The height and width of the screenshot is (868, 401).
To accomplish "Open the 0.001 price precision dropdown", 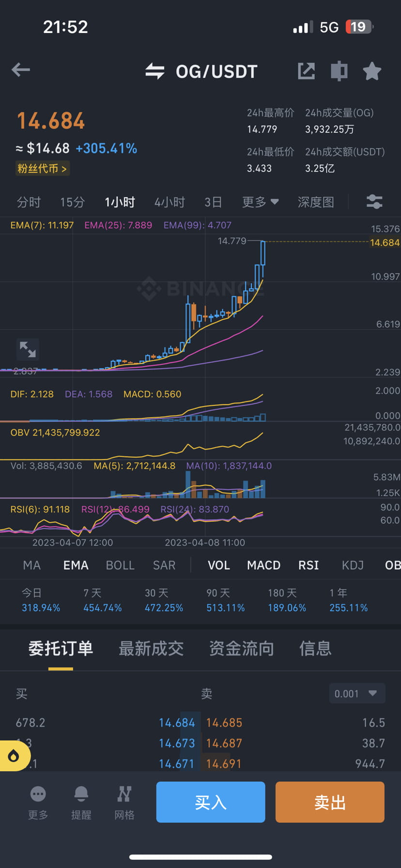I will tap(357, 693).
